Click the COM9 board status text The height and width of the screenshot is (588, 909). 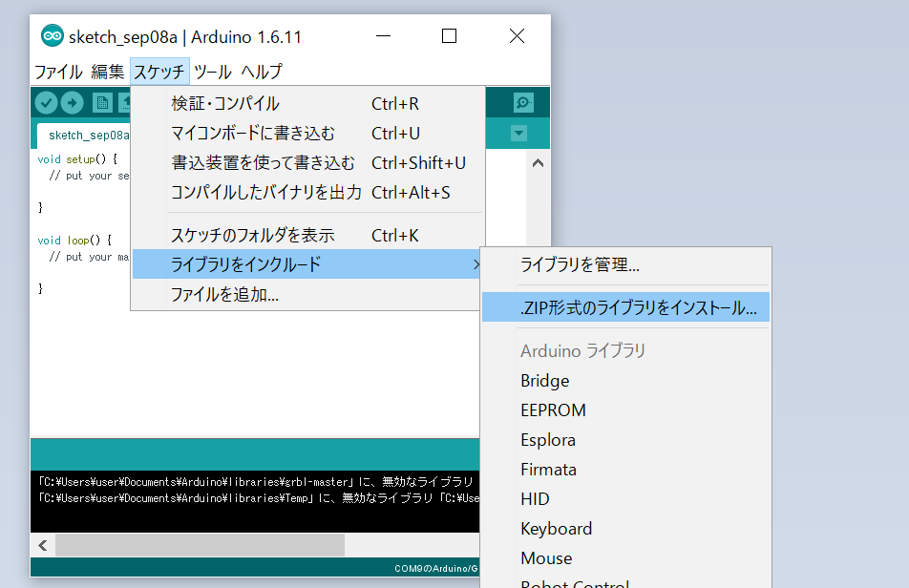click(x=436, y=568)
